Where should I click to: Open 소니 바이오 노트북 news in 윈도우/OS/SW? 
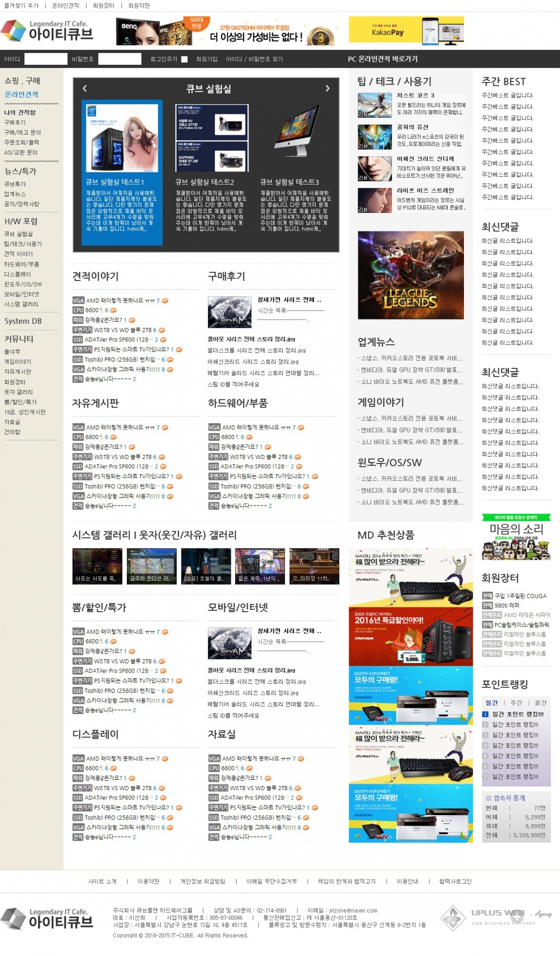coord(412,502)
